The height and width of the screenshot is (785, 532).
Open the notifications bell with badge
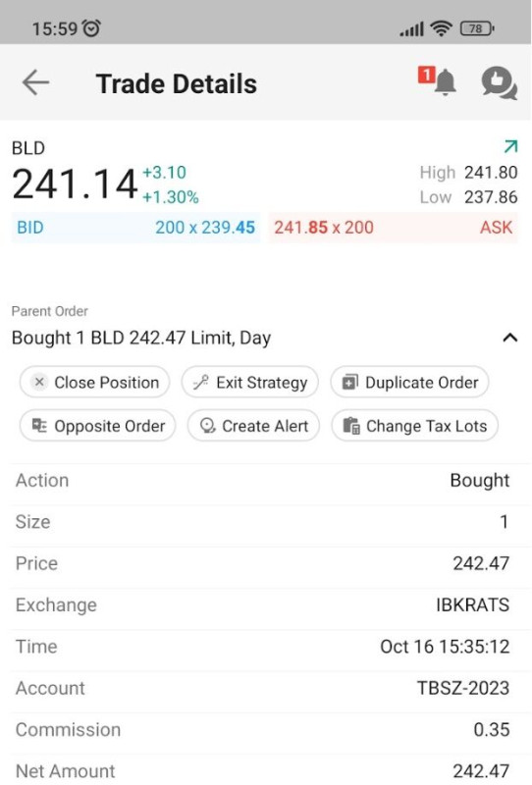pos(438,81)
